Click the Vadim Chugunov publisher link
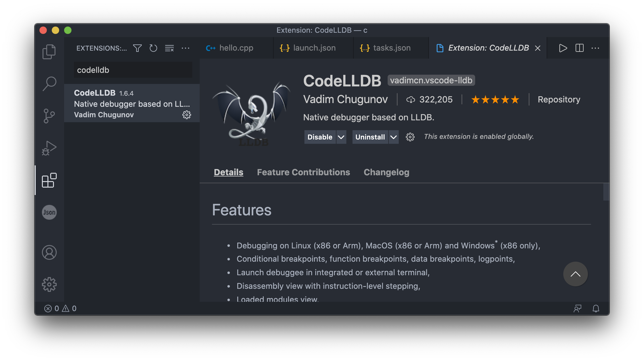 pyautogui.click(x=345, y=99)
